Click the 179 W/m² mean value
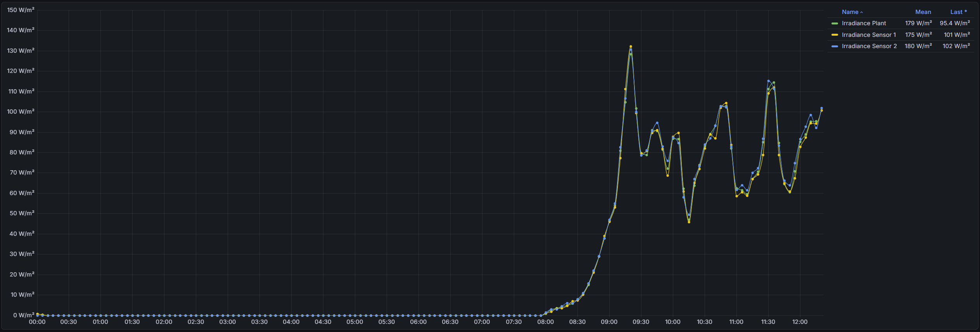This screenshot has width=980, height=332. point(918,23)
